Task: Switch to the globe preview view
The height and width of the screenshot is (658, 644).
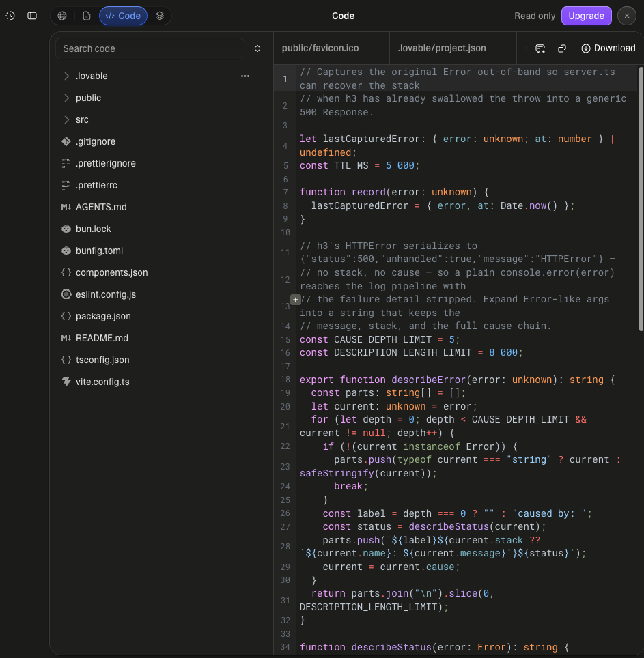Action: 62,16
